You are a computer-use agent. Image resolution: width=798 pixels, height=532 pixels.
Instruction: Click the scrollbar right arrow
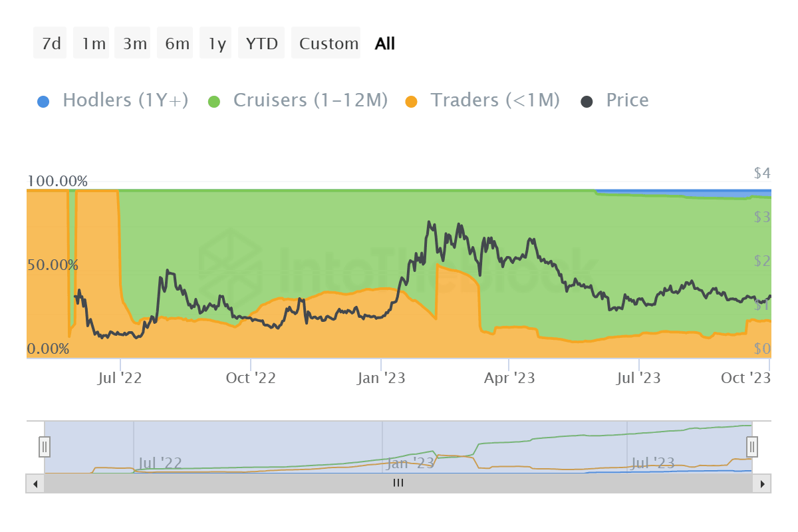pyautogui.click(x=762, y=483)
